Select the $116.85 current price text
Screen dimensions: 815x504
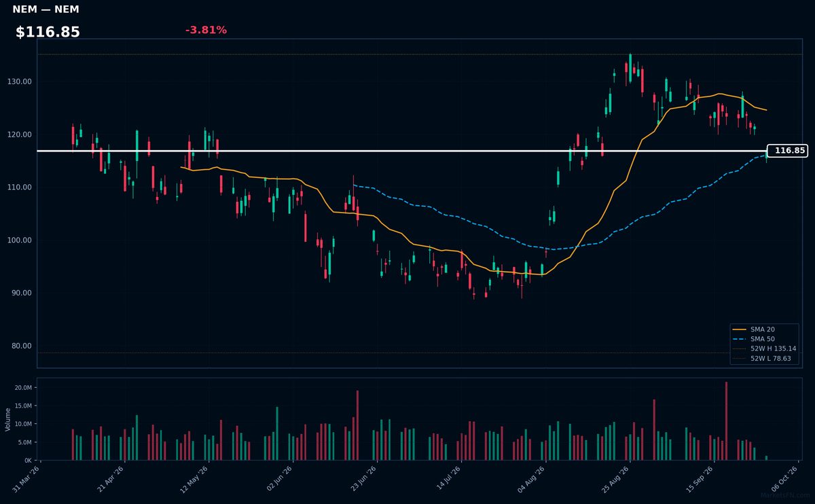(x=48, y=32)
